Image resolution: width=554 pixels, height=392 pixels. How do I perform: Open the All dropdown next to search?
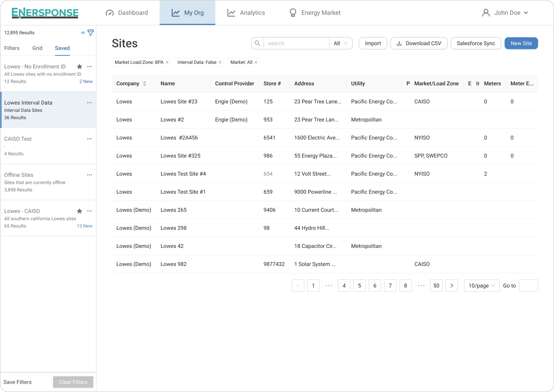pyautogui.click(x=340, y=43)
